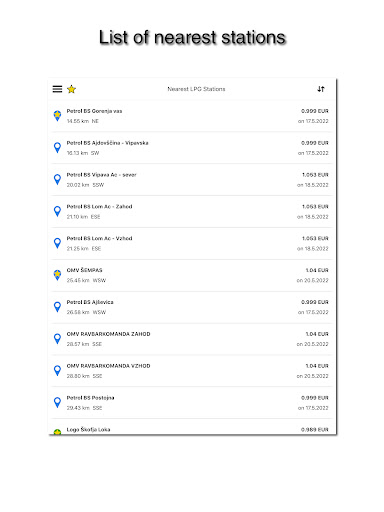Open the Petrol BS Ajševica station
Image resolution: width=384 pixels, height=512 pixels.
click(x=90, y=302)
